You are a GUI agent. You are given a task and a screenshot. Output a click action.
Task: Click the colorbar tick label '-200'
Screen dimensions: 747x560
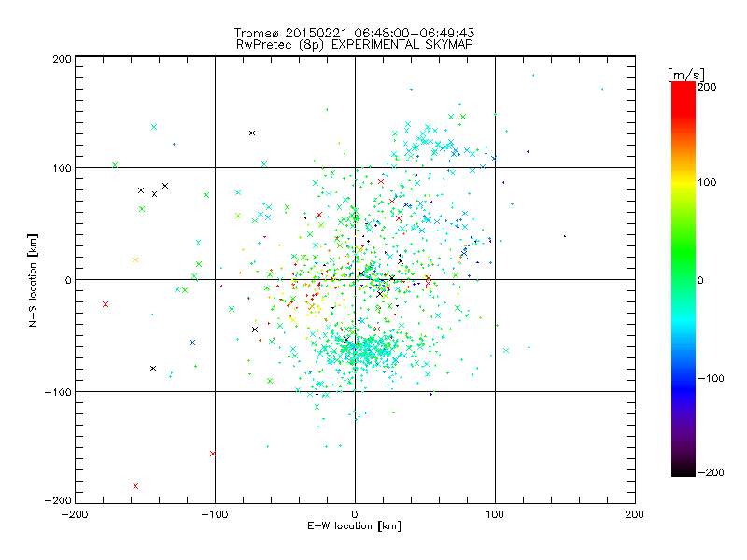point(711,472)
